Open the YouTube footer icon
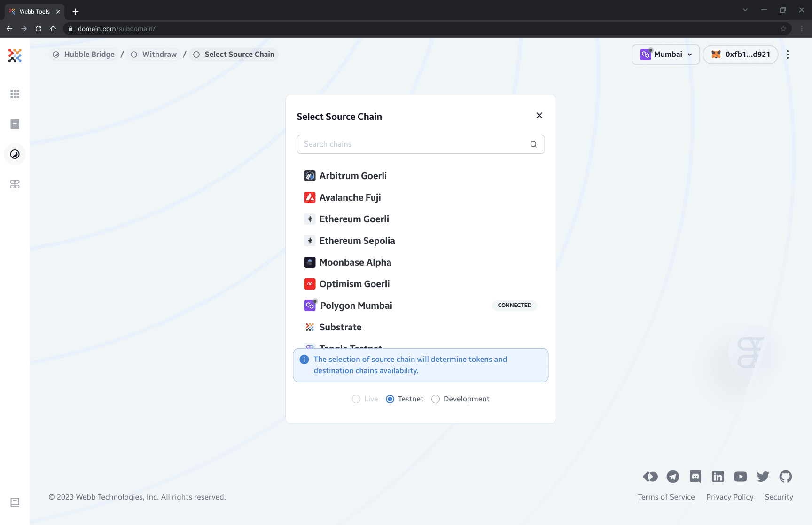This screenshot has height=525, width=812. pyautogui.click(x=741, y=477)
